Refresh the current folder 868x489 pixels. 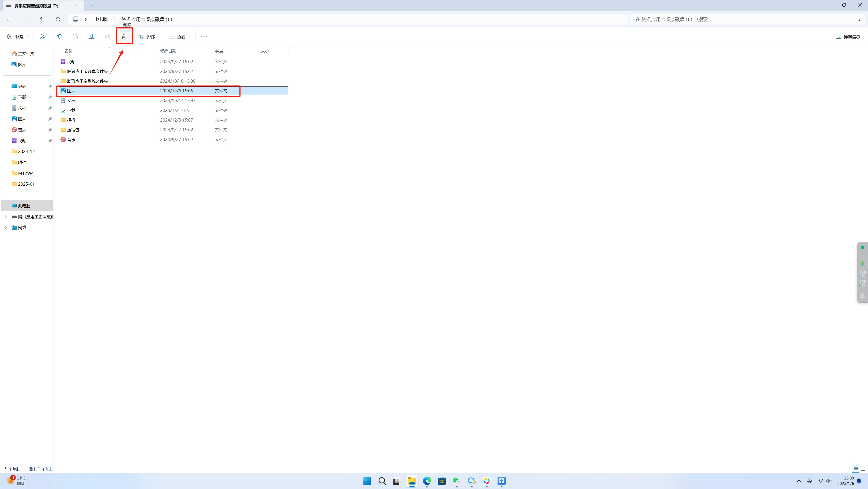(x=58, y=19)
